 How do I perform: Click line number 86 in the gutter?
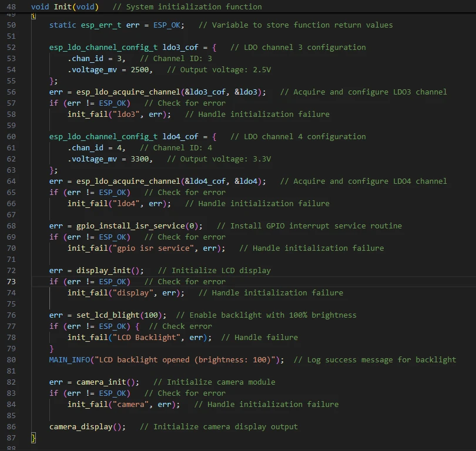tap(11, 426)
